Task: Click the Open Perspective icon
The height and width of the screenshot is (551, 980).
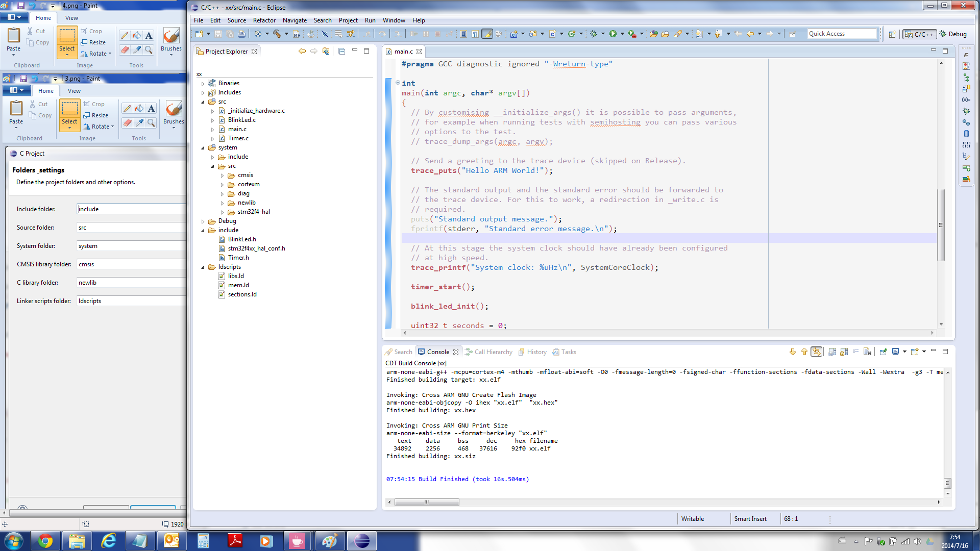Action: click(892, 34)
